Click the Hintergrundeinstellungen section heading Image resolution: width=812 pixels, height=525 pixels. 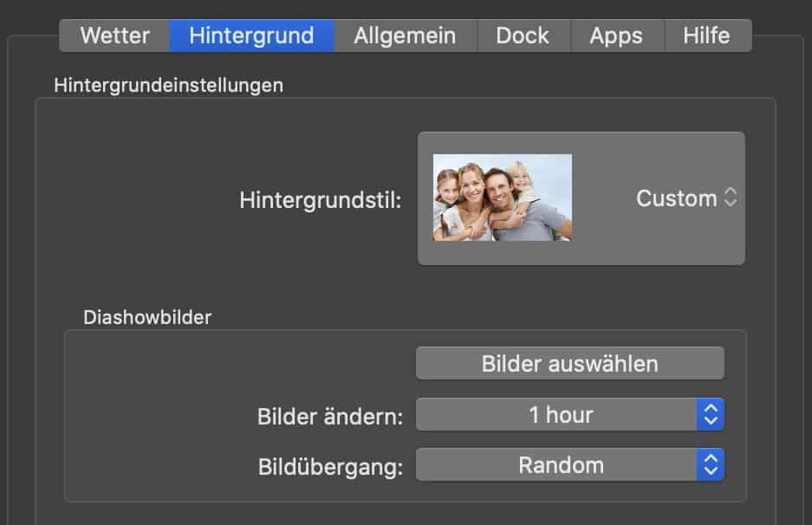169,85
